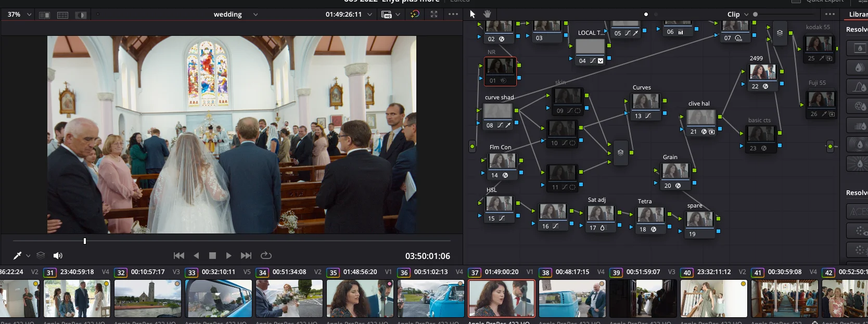Image resolution: width=868 pixels, height=324 pixels.
Task: Select node 20 labeled Grain
Action: tap(675, 176)
